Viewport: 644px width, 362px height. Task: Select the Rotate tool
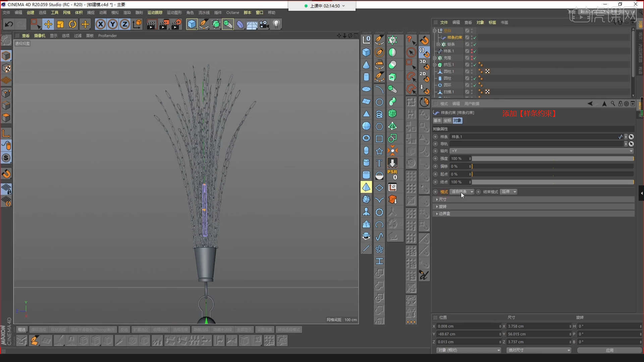72,24
